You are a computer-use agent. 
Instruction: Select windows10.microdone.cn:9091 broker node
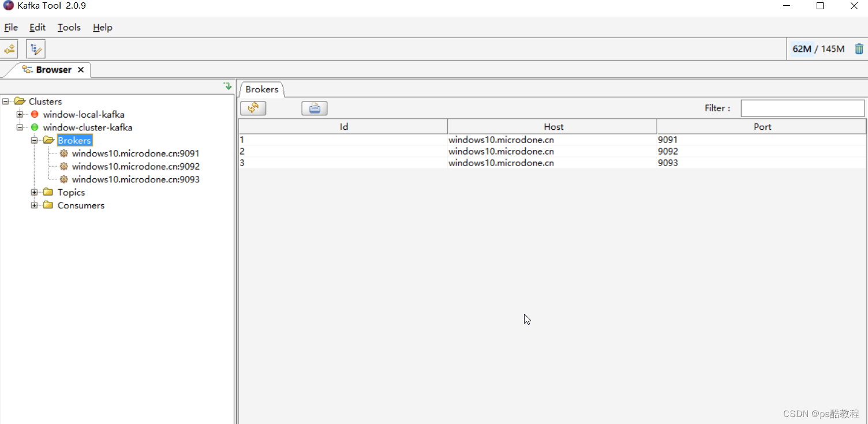[x=136, y=153]
